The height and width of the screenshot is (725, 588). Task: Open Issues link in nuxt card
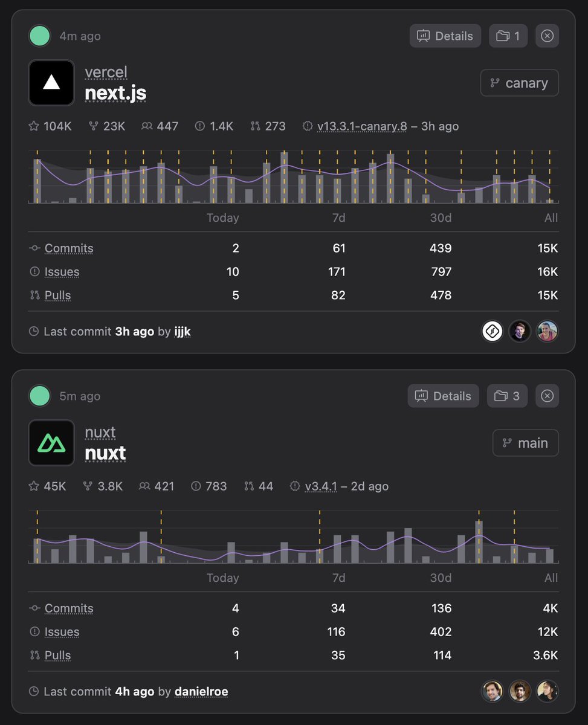click(62, 632)
